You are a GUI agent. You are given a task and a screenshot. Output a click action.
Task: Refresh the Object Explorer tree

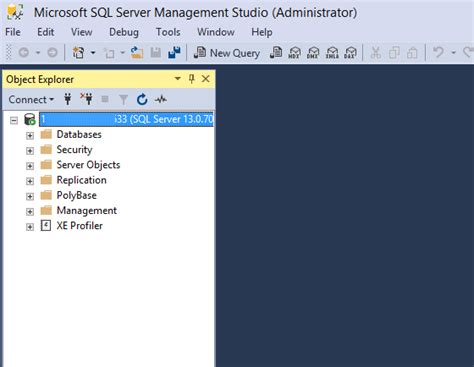click(142, 99)
